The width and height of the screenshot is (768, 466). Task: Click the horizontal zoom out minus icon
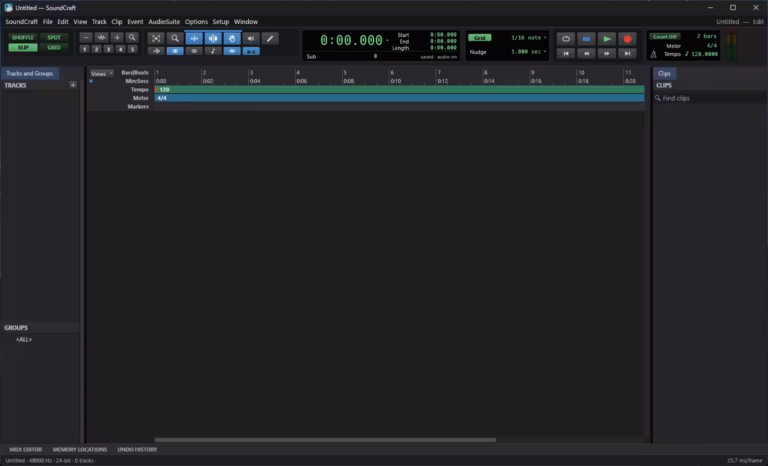click(x=86, y=38)
